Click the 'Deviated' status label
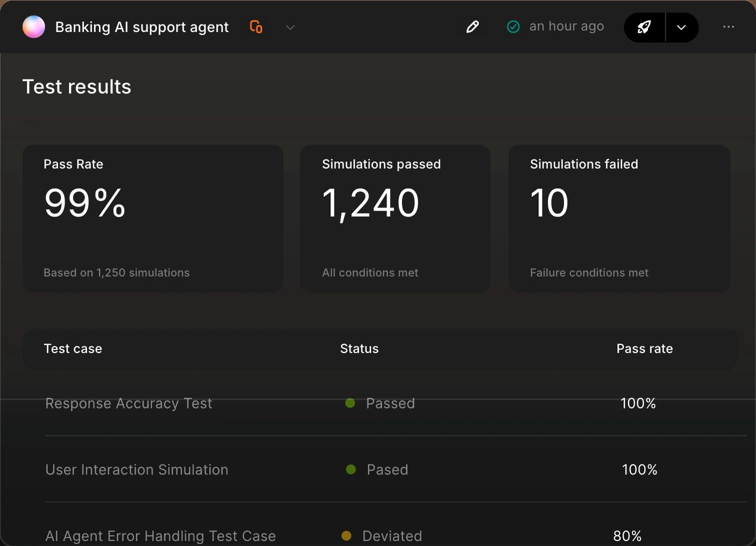 pos(392,536)
